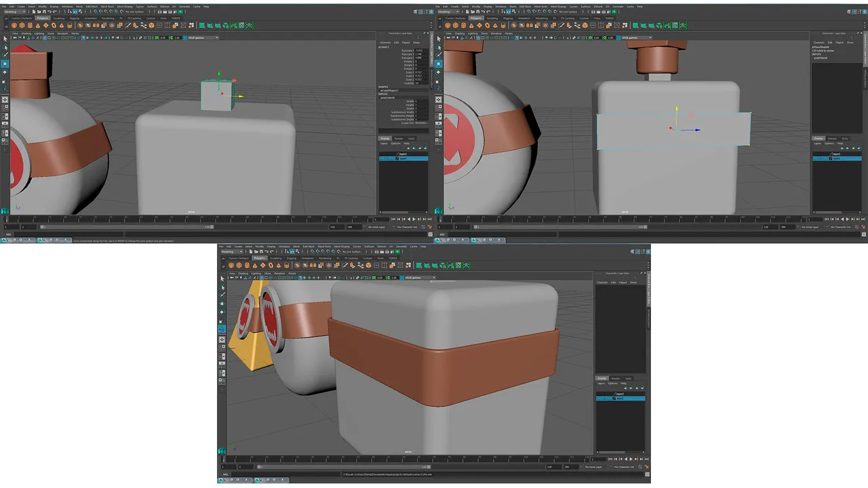Click polygon torus icon in top-left window shelf
This screenshot has height=488, width=868.
click(x=54, y=25)
